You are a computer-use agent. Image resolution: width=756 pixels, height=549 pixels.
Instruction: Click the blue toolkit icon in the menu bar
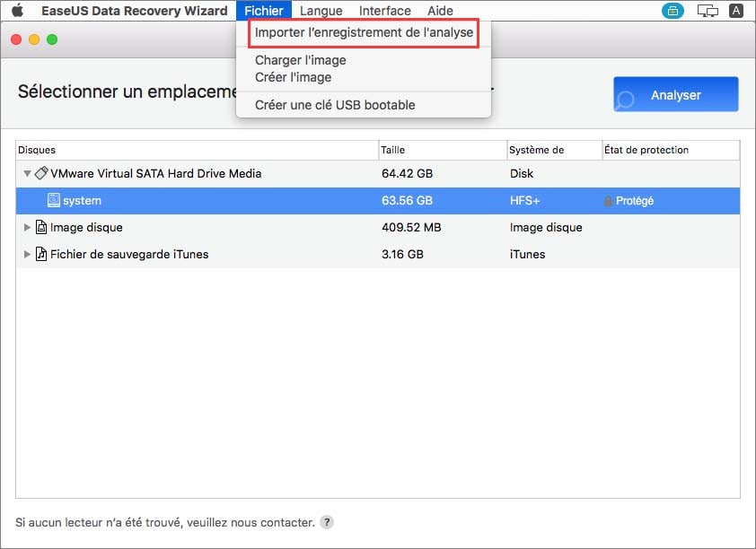[x=672, y=11]
